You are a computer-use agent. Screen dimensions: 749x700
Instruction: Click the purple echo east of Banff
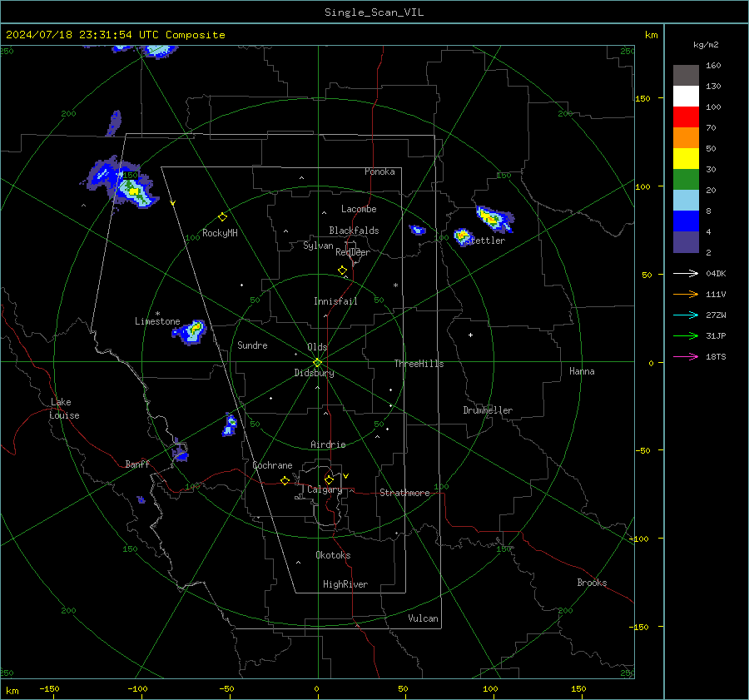coord(180,449)
